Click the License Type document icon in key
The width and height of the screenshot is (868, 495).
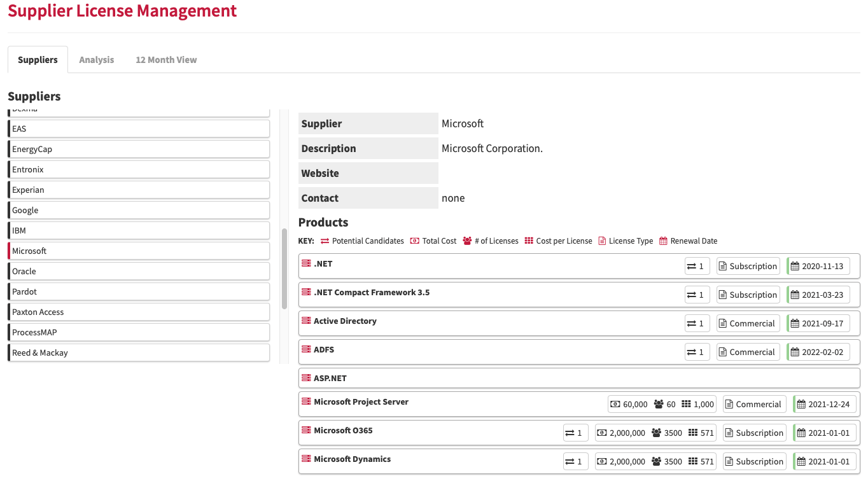click(602, 241)
